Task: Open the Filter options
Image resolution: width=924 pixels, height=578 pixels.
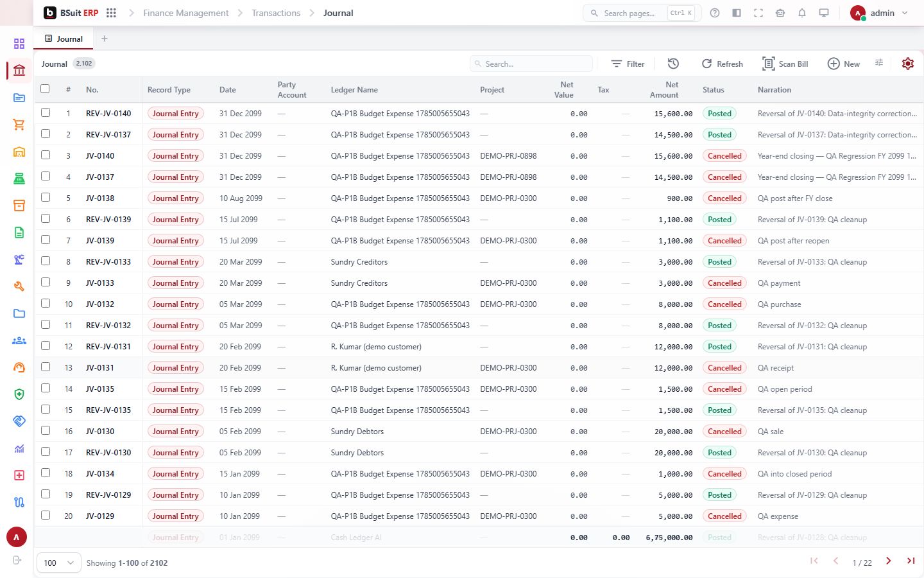Action: (628, 64)
